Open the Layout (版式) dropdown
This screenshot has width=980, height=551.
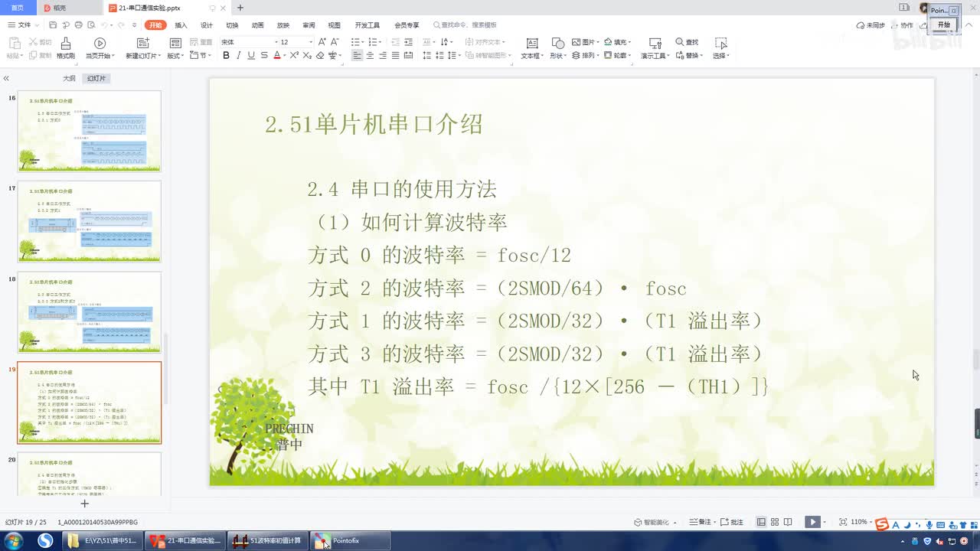[x=175, y=56]
